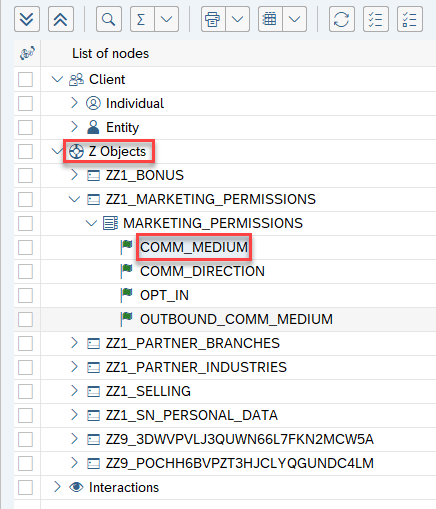Image resolution: width=436 pixels, height=509 pixels.
Task: Click the last toolbar deselect-all icon
Action: point(410,19)
